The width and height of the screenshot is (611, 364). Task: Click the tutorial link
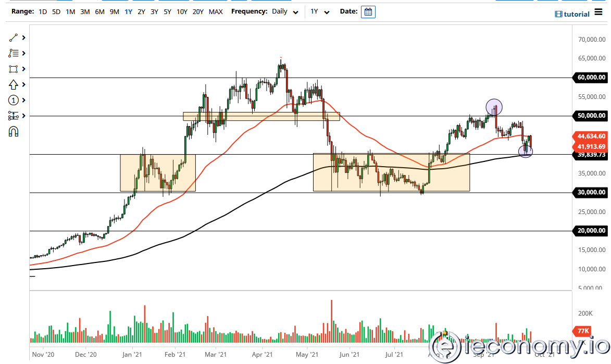576,15
